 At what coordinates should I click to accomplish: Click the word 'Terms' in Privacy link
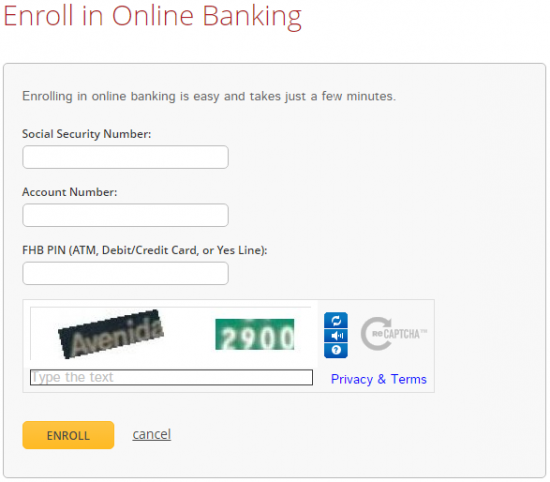tap(409, 379)
